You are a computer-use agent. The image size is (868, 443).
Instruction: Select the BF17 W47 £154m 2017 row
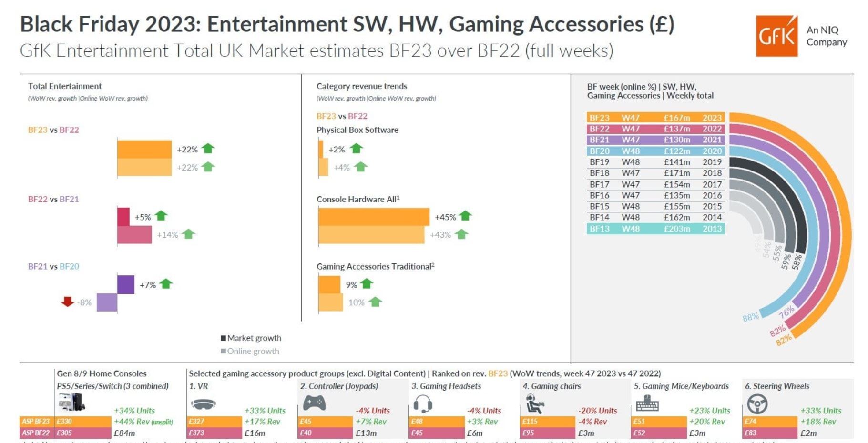[656, 184]
